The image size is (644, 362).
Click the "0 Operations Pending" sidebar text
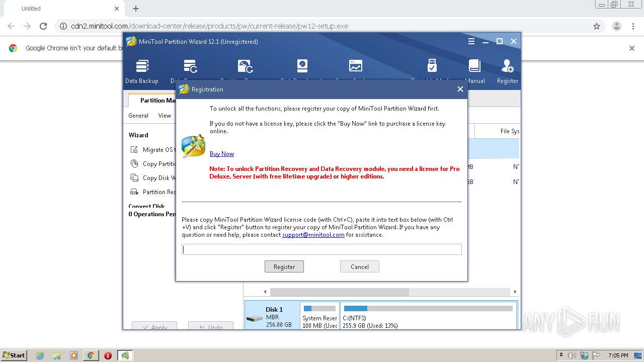[152, 214]
